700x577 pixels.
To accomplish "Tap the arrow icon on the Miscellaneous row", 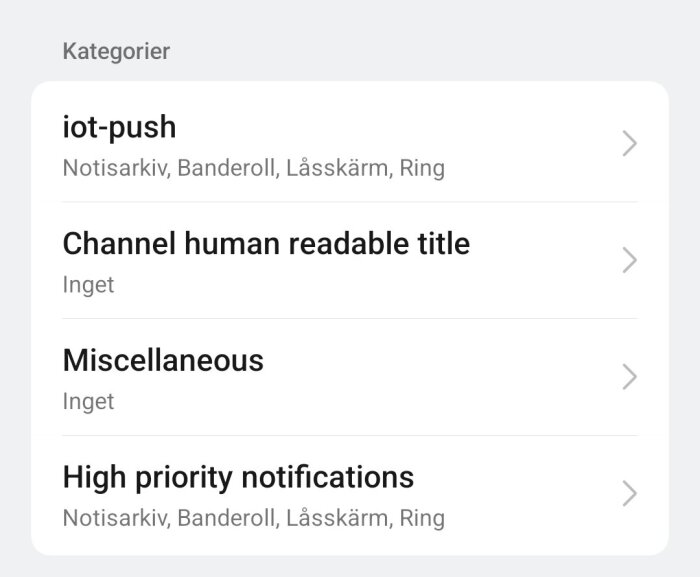I will point(629,377).
